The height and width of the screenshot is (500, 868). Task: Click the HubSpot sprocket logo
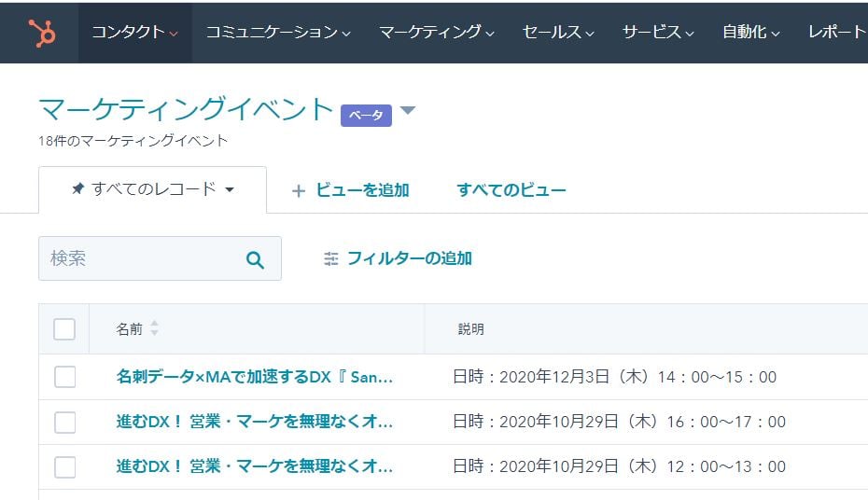coord(42,33)
